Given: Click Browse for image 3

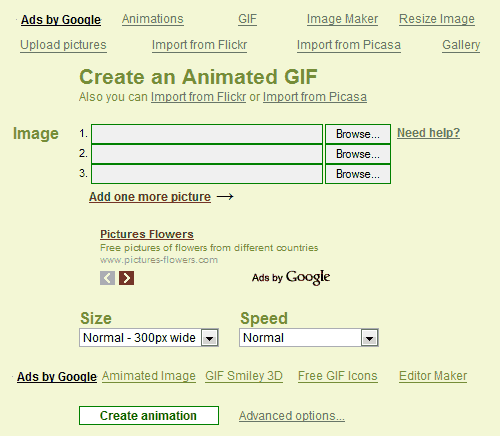Looking at the screenshot, I should 358,174.
